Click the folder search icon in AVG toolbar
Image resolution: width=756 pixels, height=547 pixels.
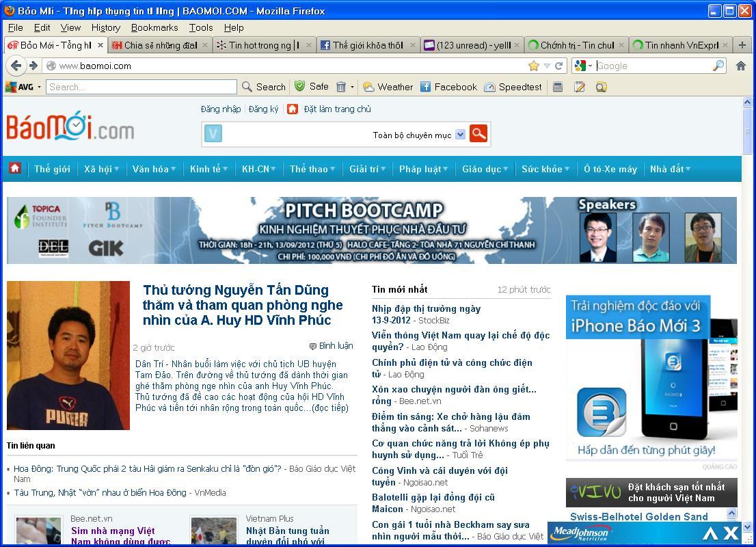tap(602, 87)
